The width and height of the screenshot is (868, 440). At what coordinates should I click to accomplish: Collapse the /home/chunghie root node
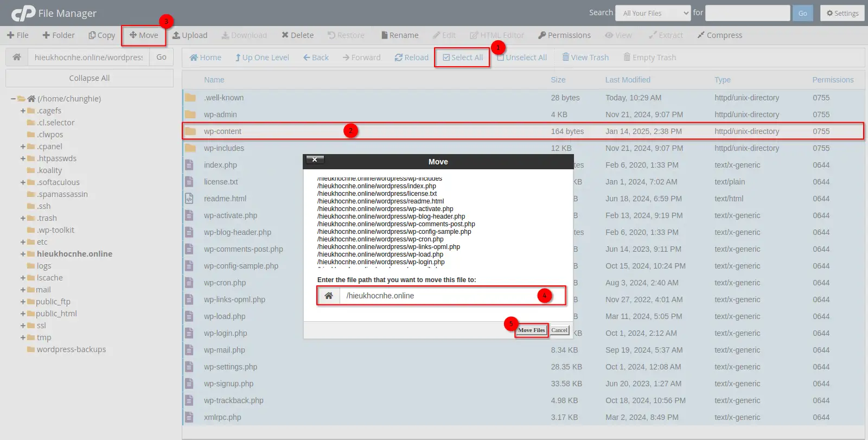pyautogui.click(x=13, y=99)
